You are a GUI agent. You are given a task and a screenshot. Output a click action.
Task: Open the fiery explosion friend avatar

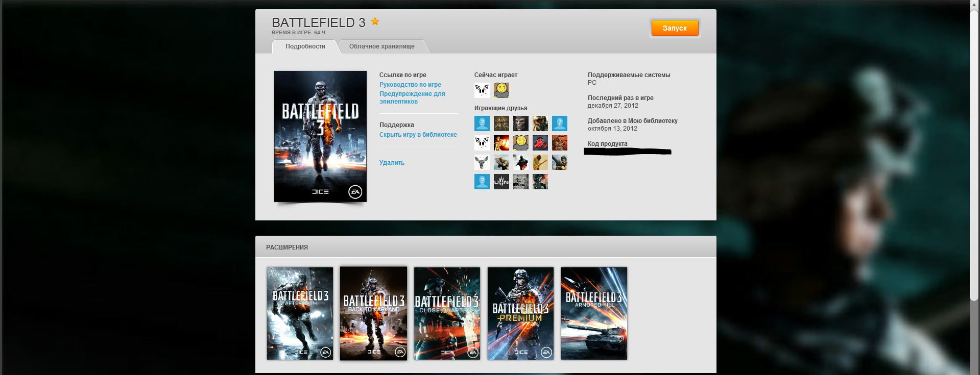coord(501,143)
